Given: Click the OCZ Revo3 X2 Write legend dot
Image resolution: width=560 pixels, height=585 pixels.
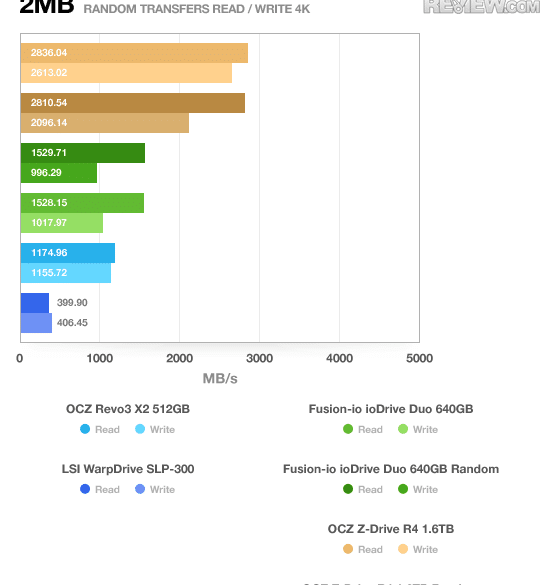Looking at the screenshot, I should point(140,429).
